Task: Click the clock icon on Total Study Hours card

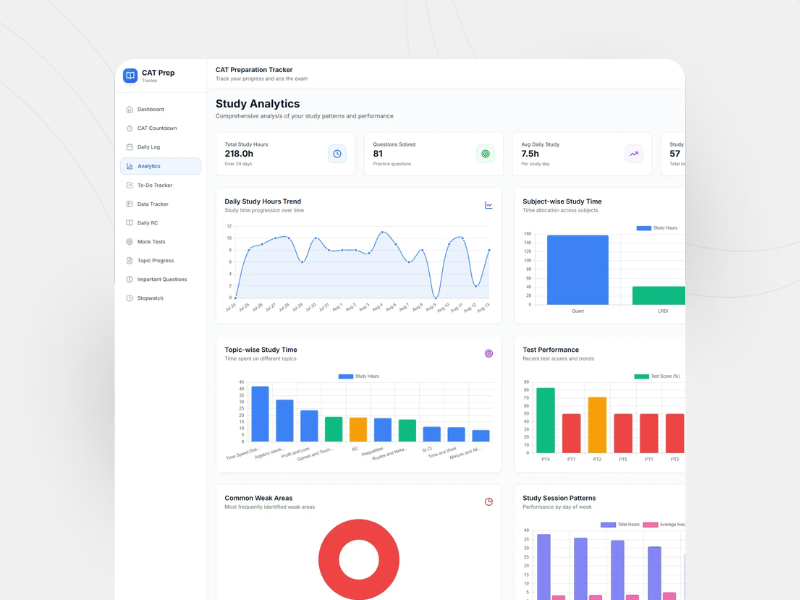Action: [337, 153]
